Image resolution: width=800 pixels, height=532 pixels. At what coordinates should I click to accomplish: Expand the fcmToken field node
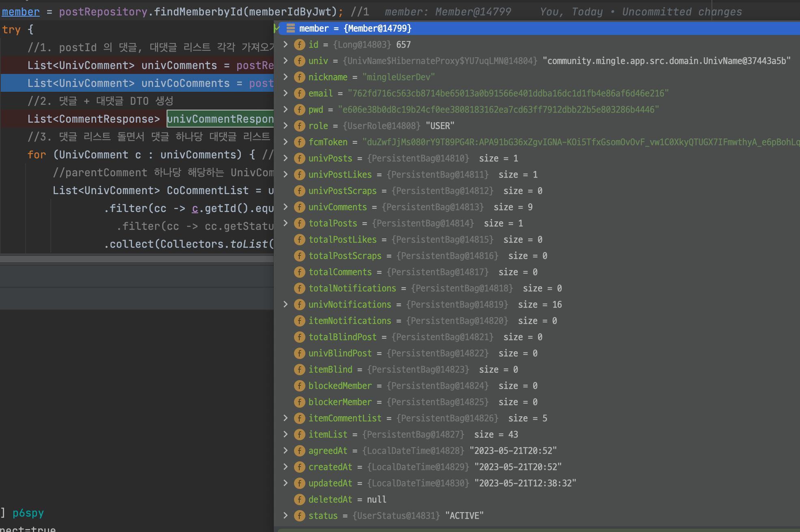coord(285,142)
